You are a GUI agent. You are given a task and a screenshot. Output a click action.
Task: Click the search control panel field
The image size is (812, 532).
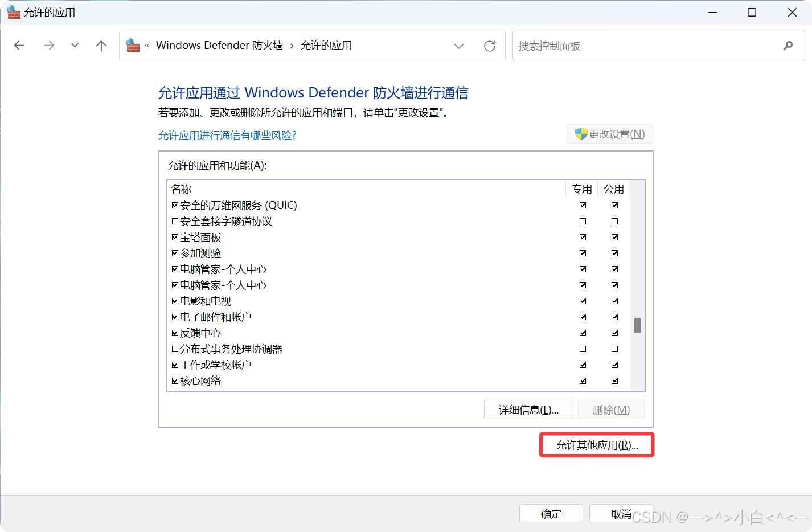click(x=658, y=46)
